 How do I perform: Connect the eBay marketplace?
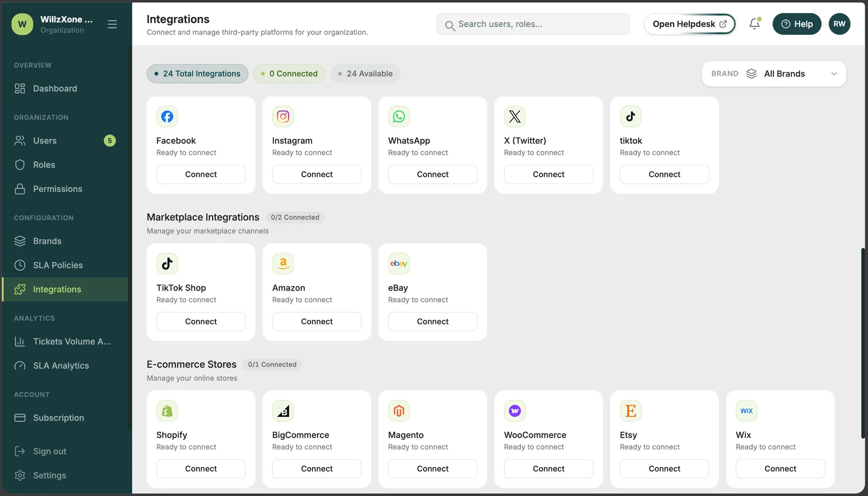pos(432,321)
